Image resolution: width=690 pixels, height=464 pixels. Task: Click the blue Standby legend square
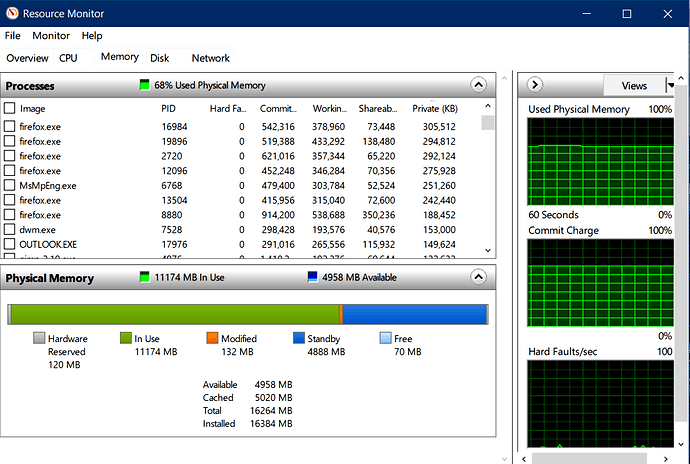tap(299, 339)
